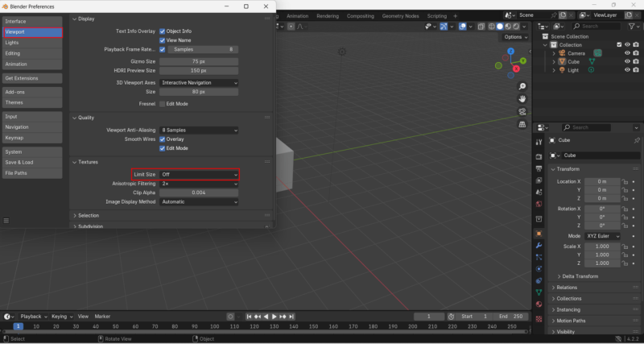Play the animation forward
644x344 pixels.
point(275,317)
